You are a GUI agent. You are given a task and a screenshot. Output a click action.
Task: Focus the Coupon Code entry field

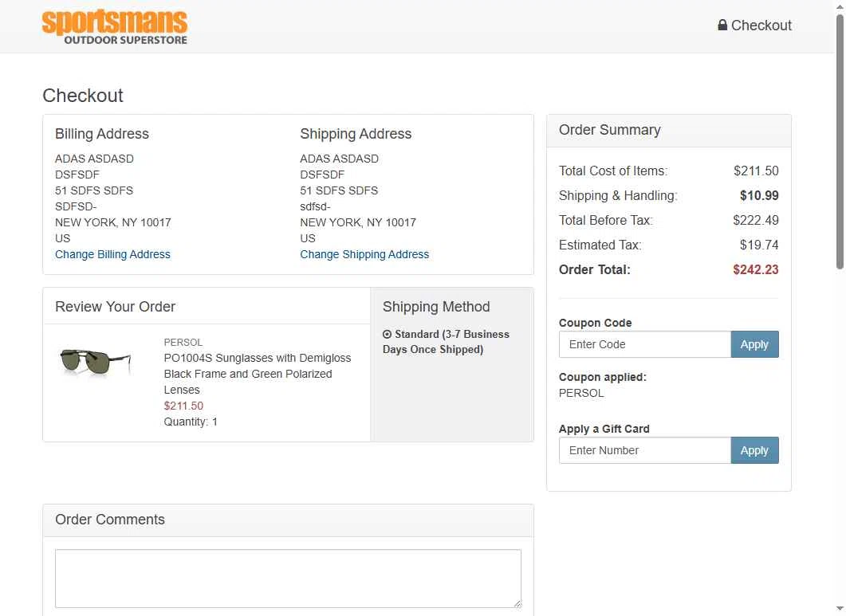coord(644,344)
